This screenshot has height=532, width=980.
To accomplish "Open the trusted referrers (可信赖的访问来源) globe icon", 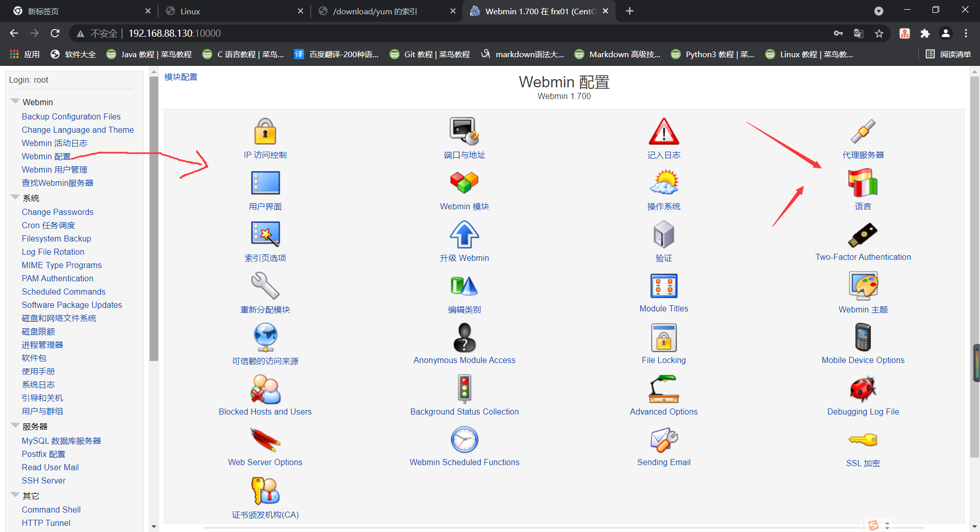I will (265, 337).
